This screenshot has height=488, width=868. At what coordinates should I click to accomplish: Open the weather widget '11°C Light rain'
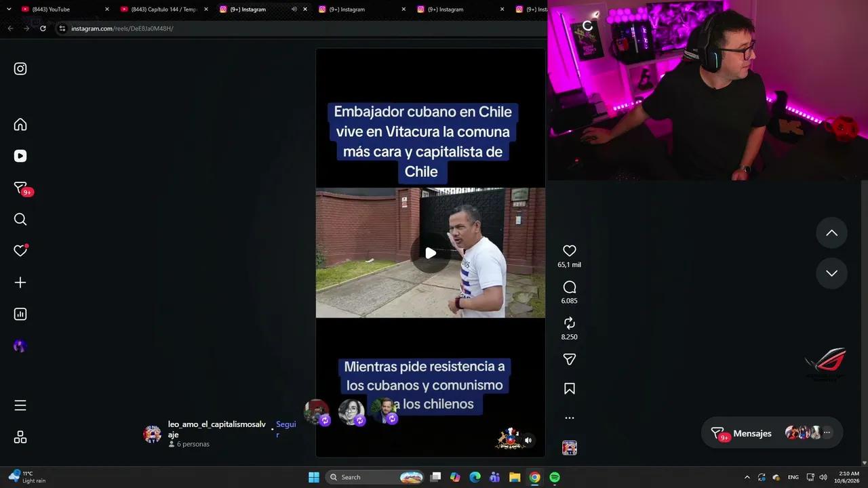[27, 477]
